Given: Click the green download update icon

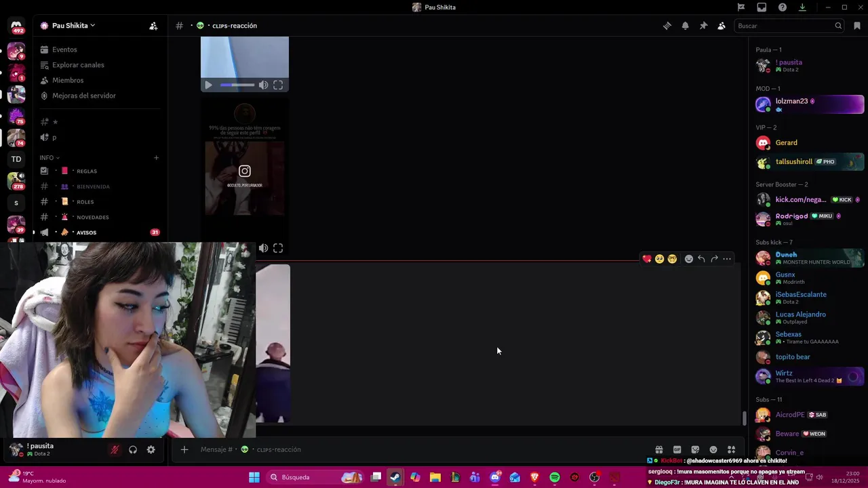Looking at the screenshot, I should (802, 7).
